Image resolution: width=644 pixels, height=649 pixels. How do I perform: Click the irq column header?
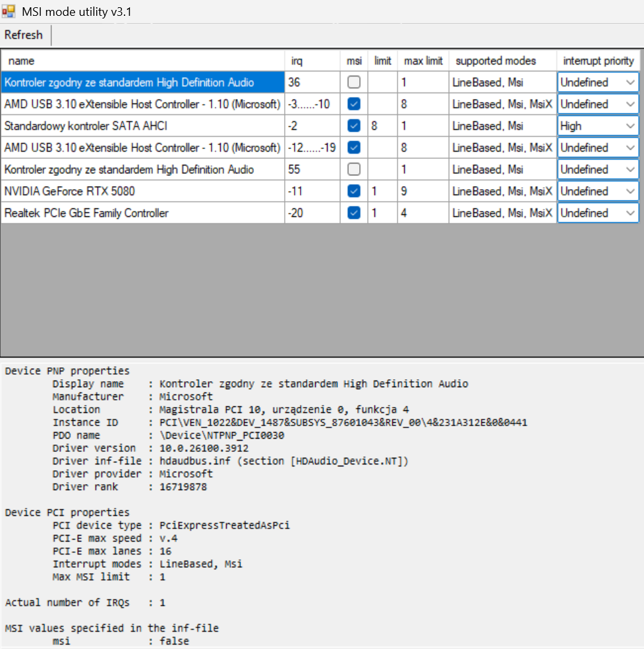[x=312, y=61]
